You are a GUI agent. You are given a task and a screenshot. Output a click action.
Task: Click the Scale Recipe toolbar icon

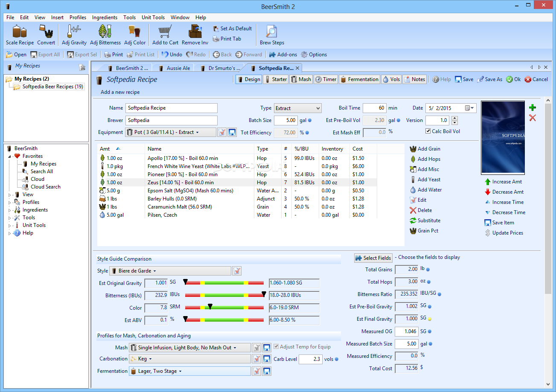pyautogui.click(x=20, y=35)
